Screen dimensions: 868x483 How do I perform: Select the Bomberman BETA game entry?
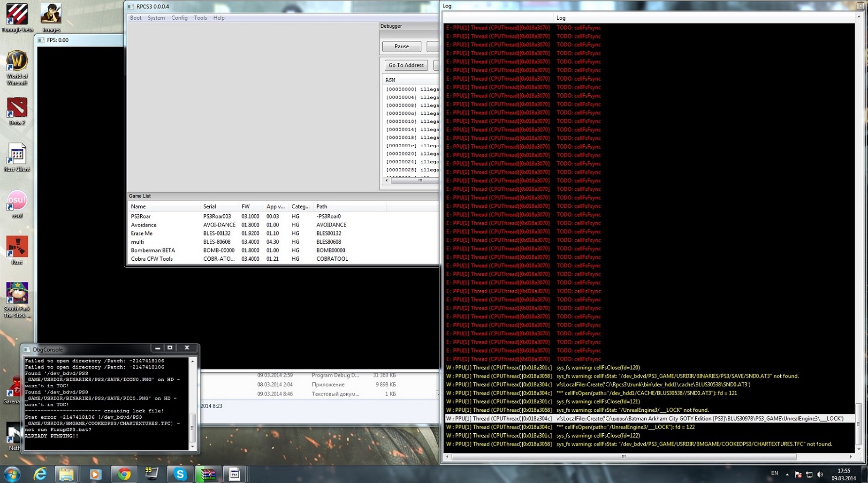[153, 250]
